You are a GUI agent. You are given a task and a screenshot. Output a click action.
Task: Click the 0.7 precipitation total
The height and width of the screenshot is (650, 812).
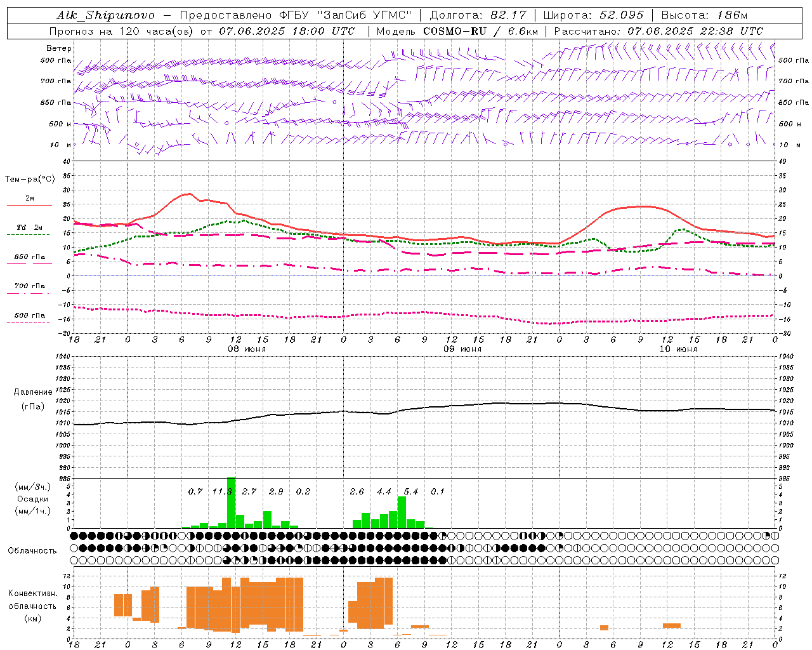(x=195, y=492)
